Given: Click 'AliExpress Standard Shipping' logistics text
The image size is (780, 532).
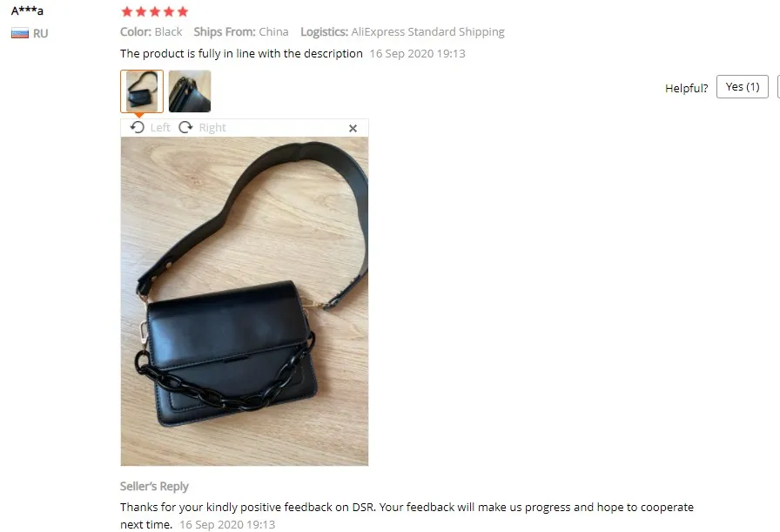Looking at the screenshot, I should tap(427, 32).
